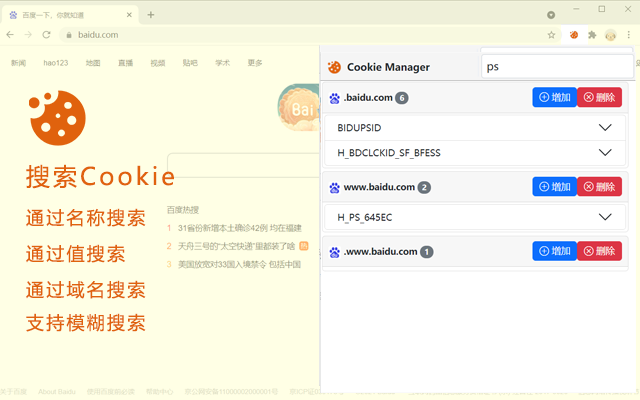640x400 pixels.
Task: Click the browser forward arrow
Action: point(28,35)
